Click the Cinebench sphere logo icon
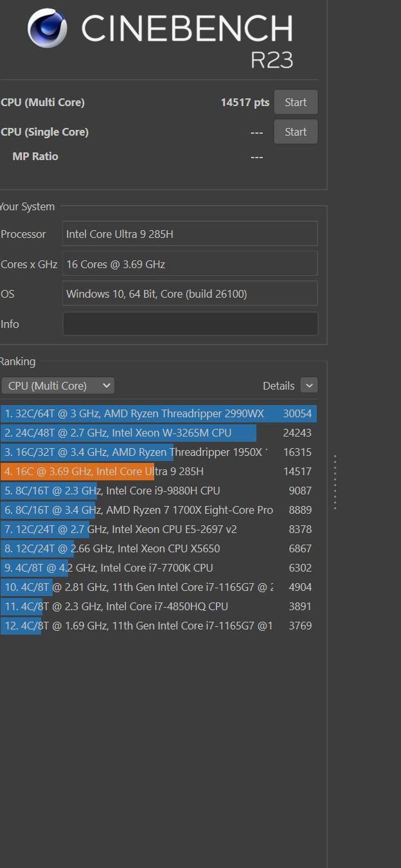The image size is (401, 868). coord(48,28)
